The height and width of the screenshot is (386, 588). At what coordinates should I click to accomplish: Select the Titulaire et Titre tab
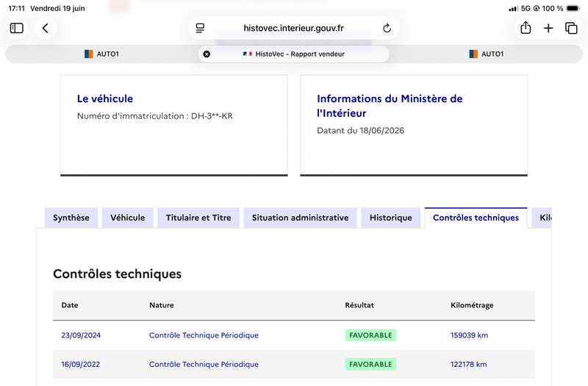(198, 218)
